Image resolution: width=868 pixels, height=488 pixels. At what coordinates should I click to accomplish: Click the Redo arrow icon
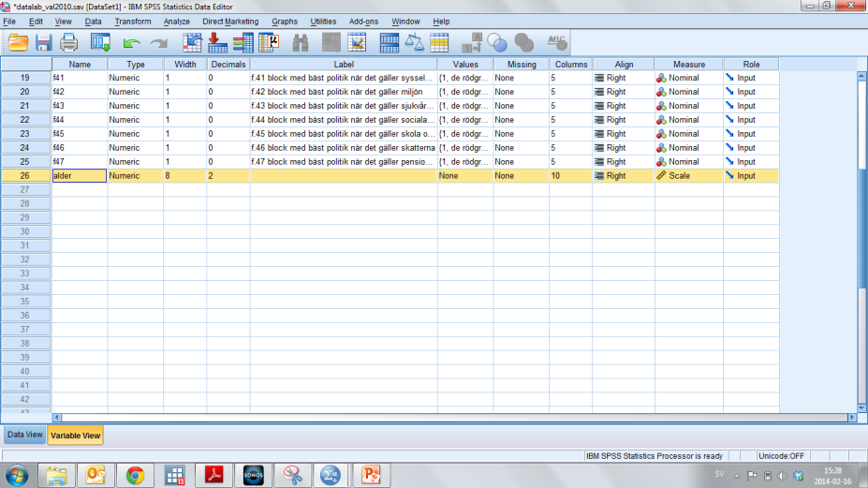[x=159, y=43]
